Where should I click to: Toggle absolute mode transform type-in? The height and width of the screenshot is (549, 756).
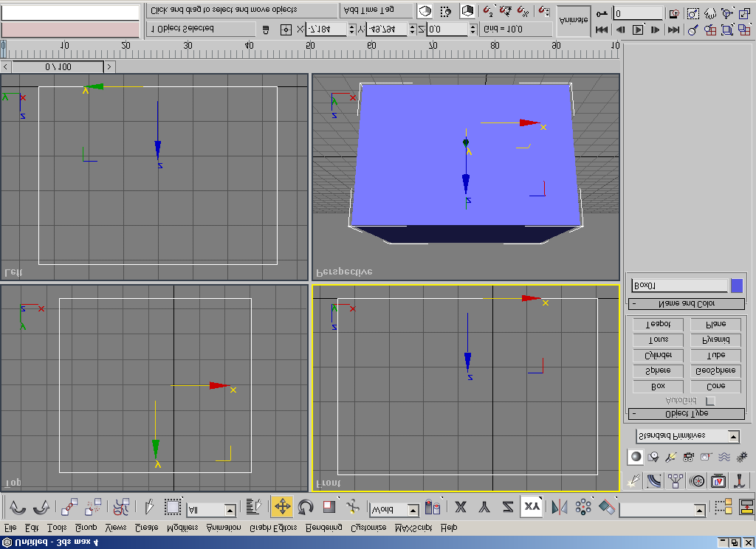pyautogui.click(x=286, y=30)
